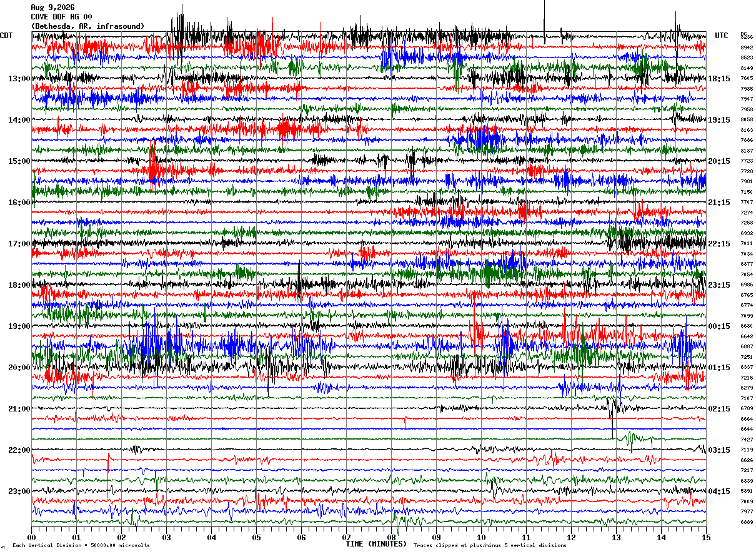
Task: Click the DC offset value '8523'
Action: click(747, 58)
